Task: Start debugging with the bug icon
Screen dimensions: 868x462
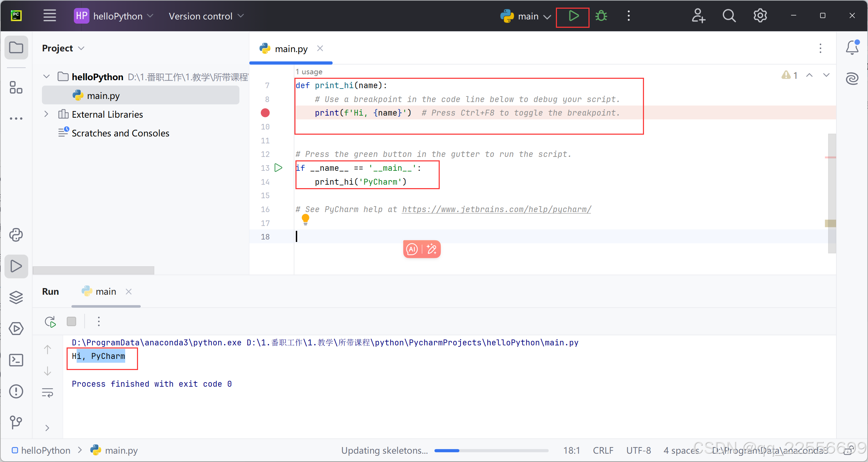Action: (601, 16)
